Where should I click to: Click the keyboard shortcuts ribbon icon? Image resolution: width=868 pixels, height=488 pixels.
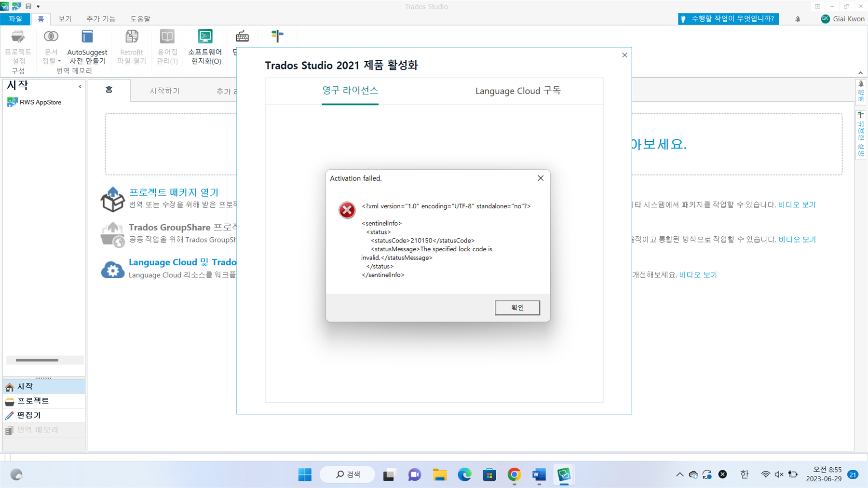point(242,36)
